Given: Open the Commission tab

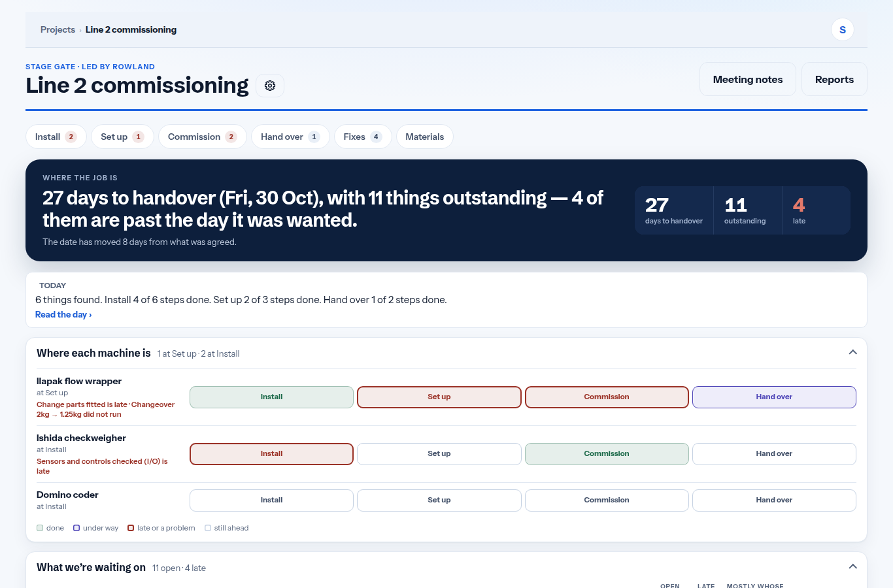Looking at the screenshot, I should tap(203, 137).
